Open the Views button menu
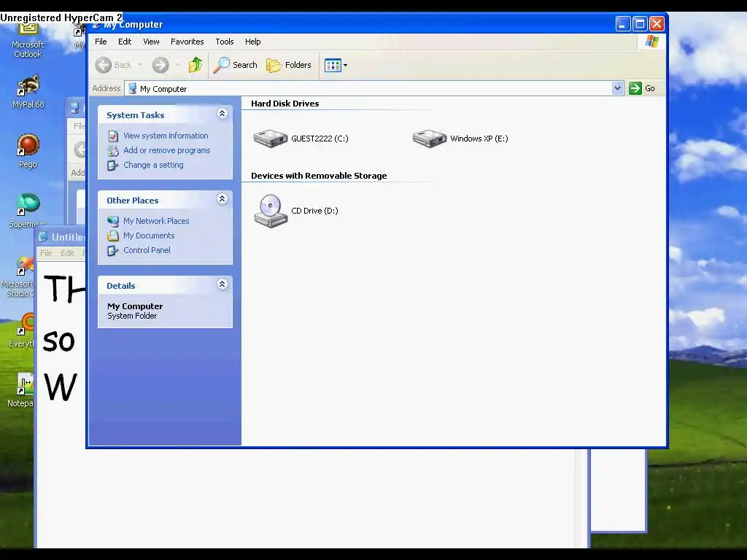The height and width of the screenshot is (560, 747). coord(336,65)
